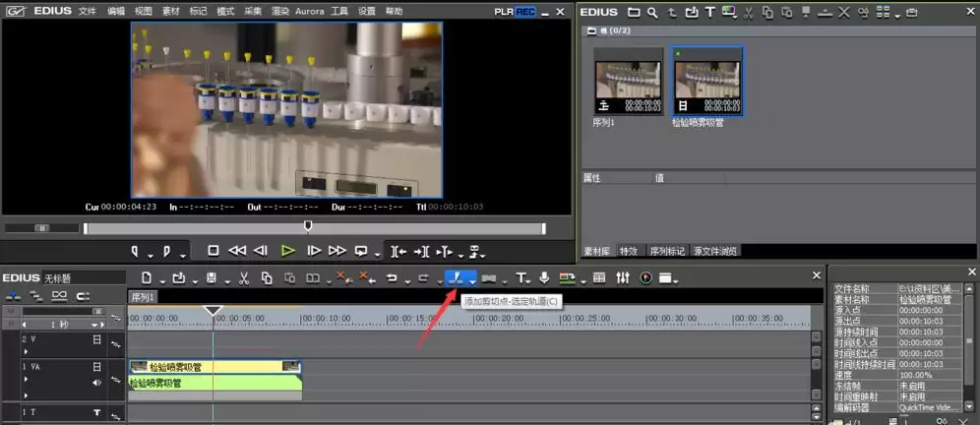Image resolution: width=980 pixels, height=425 pixels.
Task: Toggle the PLR/REC mode switch
Action: point(515,12)
